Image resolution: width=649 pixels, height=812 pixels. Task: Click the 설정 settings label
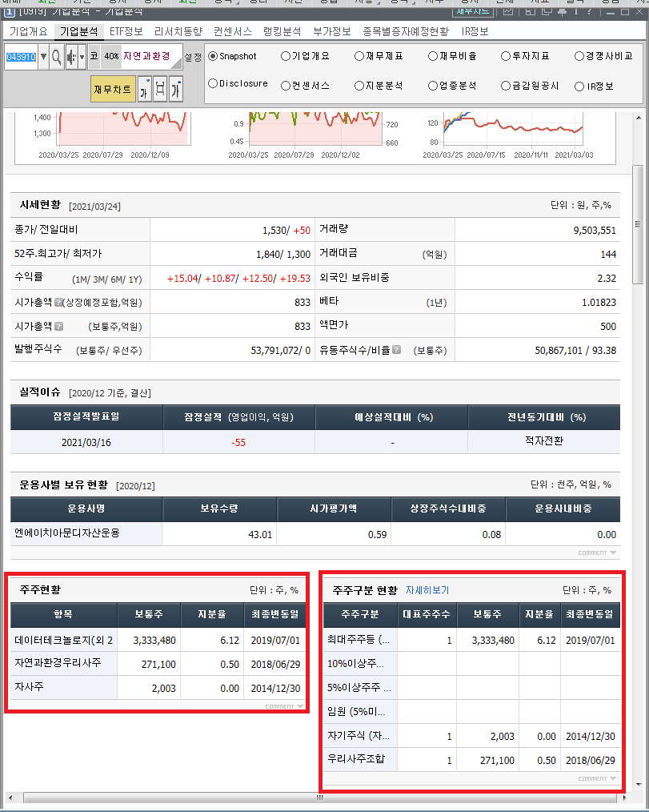coord(194,56)
